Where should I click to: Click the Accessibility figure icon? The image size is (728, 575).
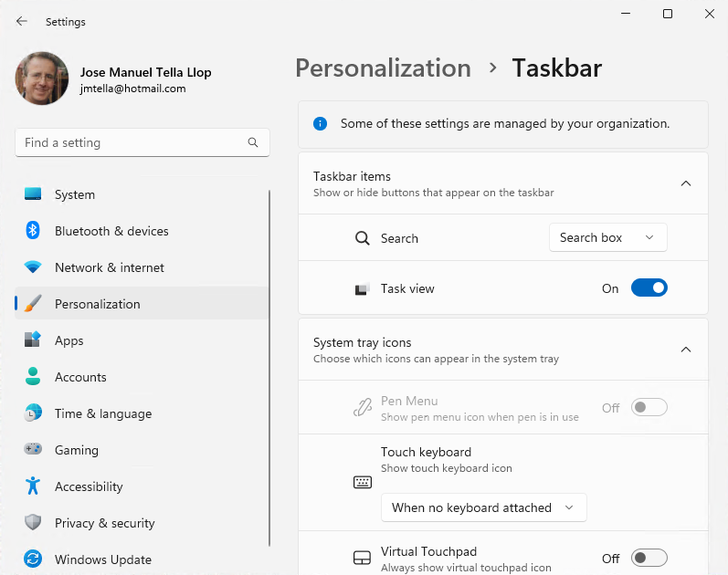33,486
